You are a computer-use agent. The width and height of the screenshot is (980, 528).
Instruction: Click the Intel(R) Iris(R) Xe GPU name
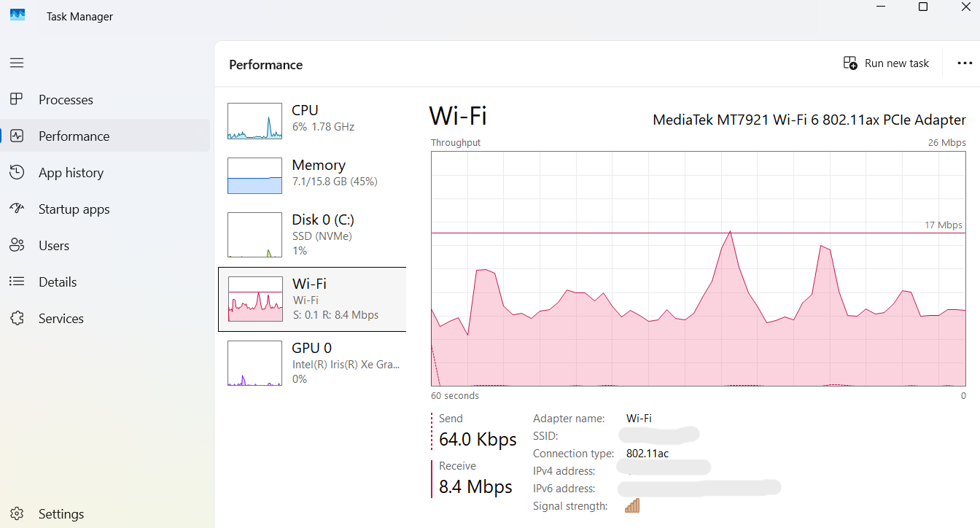click(346, 365)
